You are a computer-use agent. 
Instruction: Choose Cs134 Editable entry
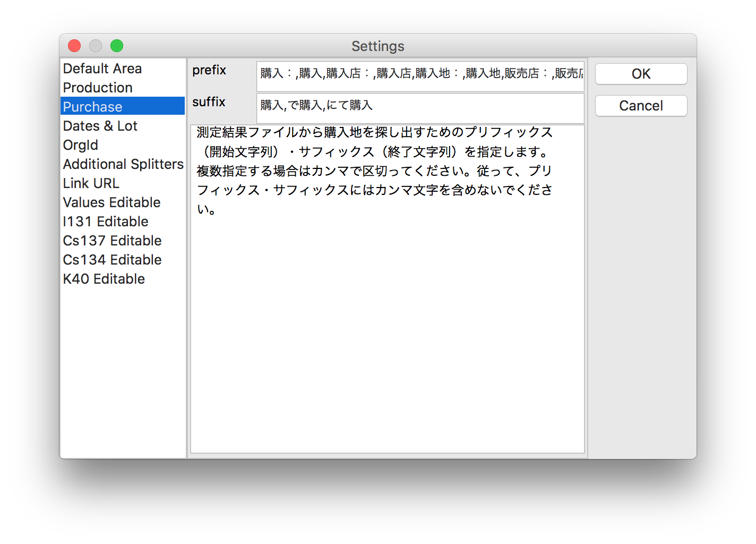pos(123,260)
